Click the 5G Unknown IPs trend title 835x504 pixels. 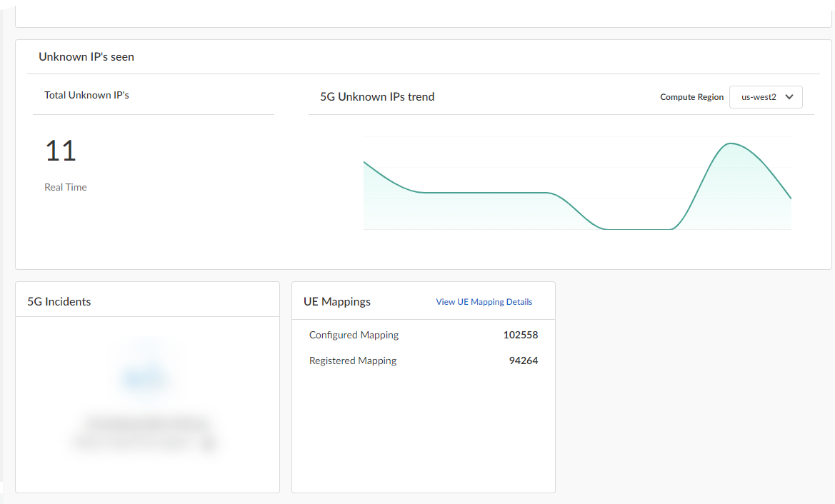(377, 97)
